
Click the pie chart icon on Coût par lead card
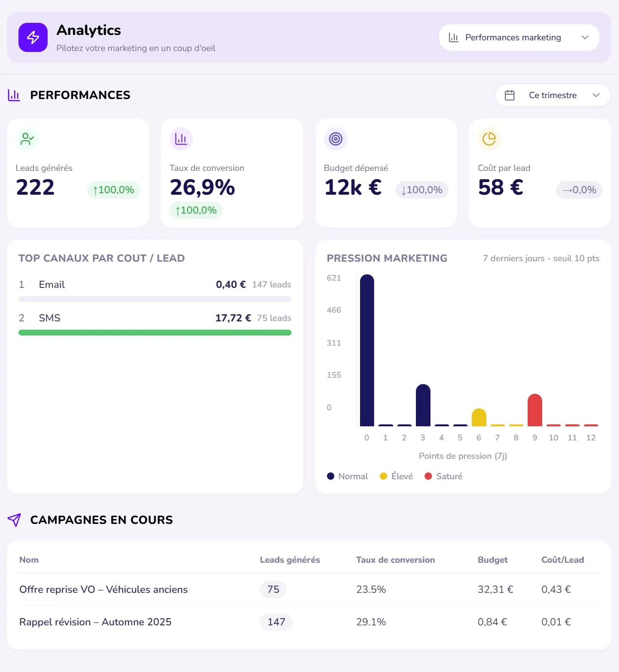[489, 139]
